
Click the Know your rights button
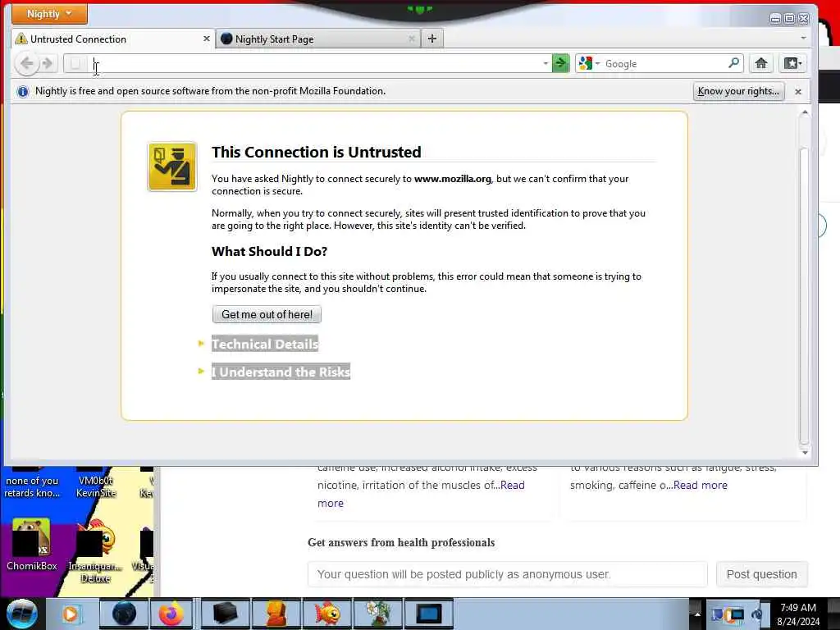[738, 91]
